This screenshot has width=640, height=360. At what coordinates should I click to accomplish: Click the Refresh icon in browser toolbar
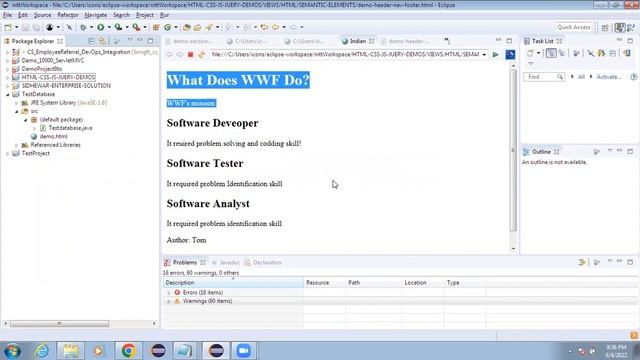point(201,54)
